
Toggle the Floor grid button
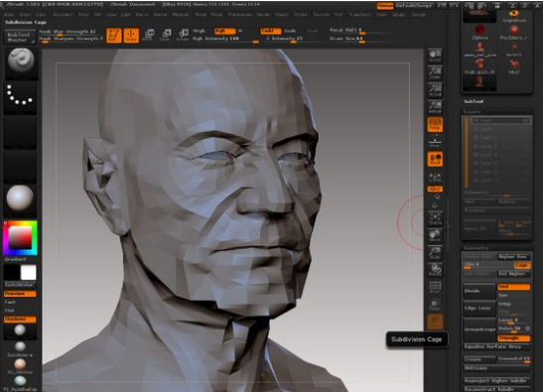pos(435,142)
